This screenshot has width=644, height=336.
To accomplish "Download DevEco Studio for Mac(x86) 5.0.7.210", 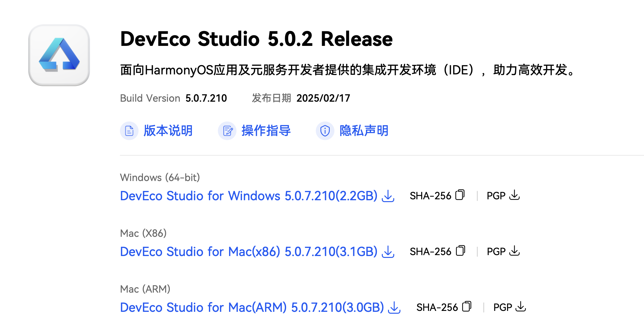I will pyautogui.click(x=249, y=252).
